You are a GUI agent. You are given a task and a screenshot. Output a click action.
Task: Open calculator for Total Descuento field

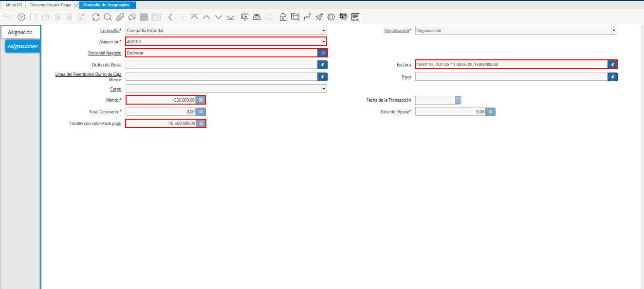pyautogui.click(x=201, y=111)
